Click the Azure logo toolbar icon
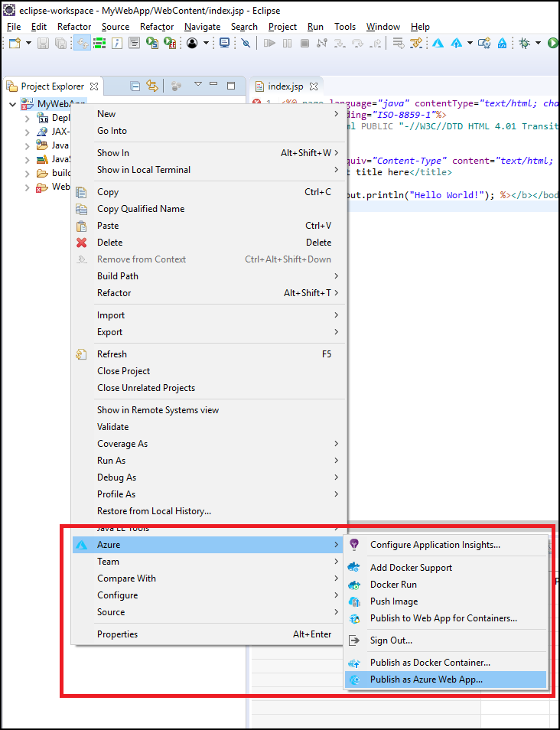The width and height of the screenshot is (560, 730). (x=438, y=44)
